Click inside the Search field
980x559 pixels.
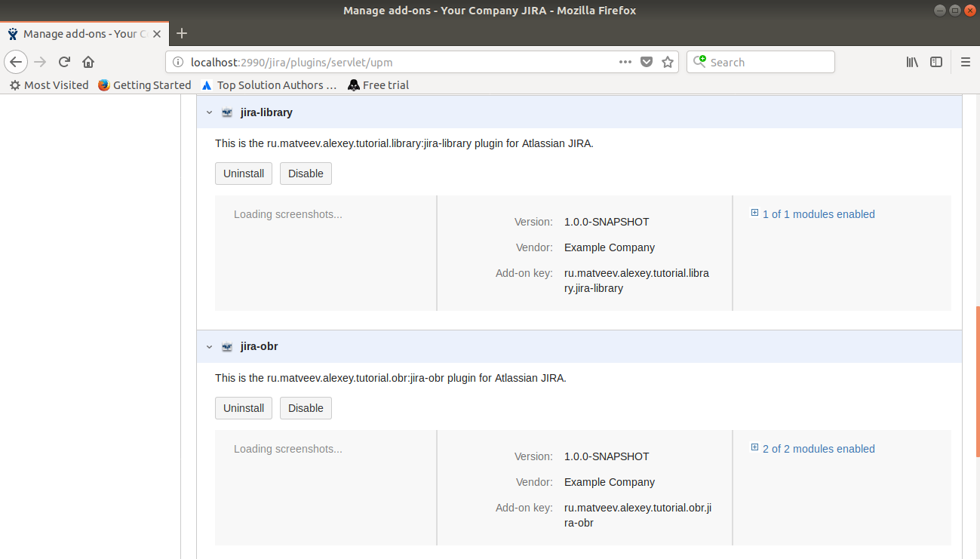tap(760, 62)
